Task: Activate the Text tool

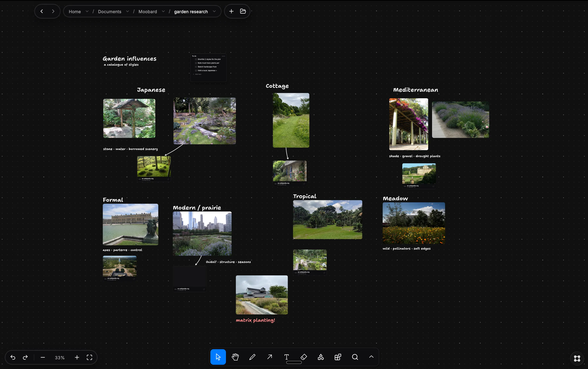Action: click(x=287, y=357)
